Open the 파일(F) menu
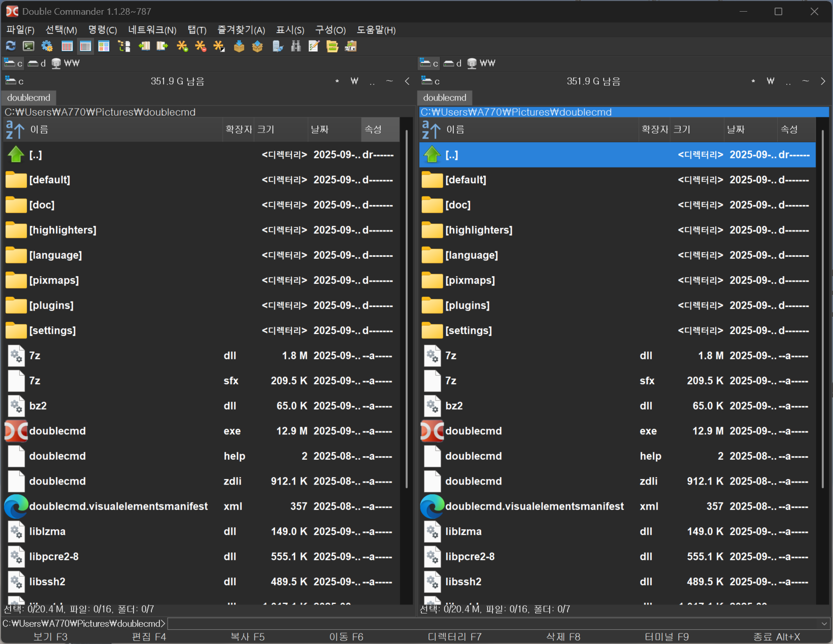833x644 pixels. click(20, 30)
